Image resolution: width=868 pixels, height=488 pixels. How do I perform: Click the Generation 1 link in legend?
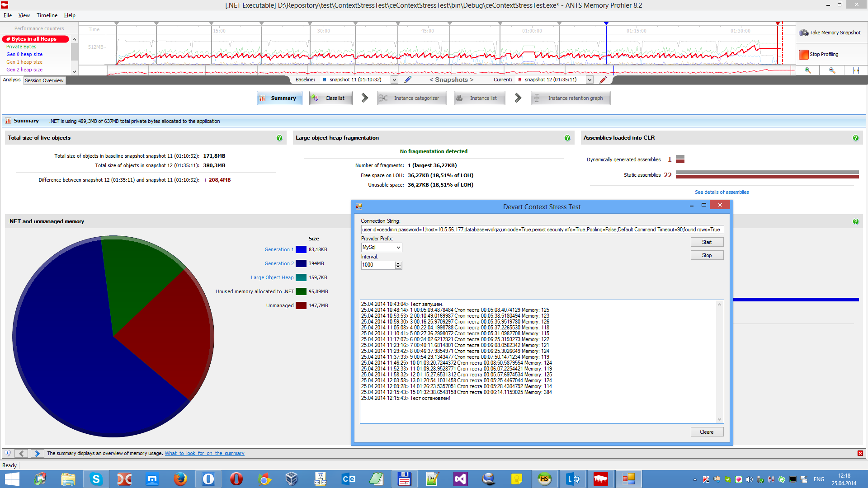[279, 249]
